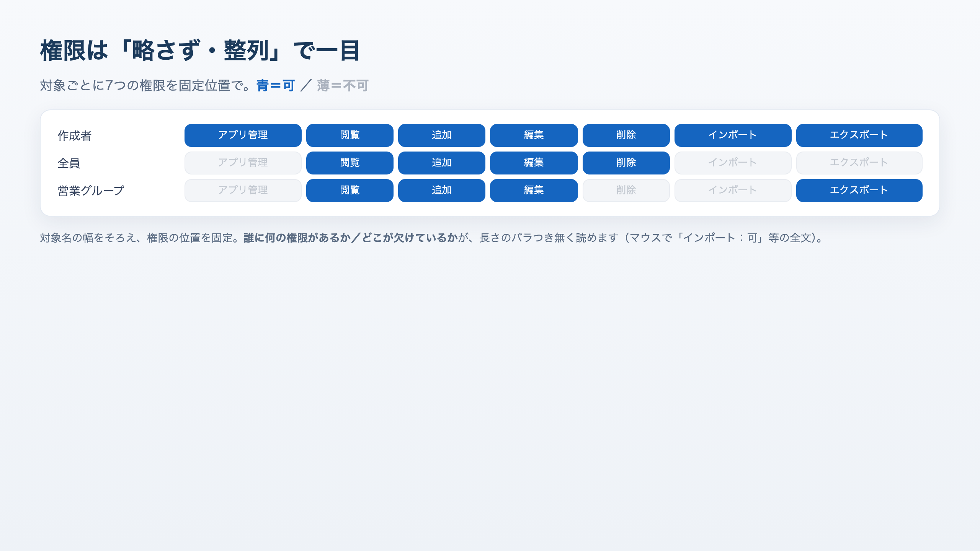Click the 営業グループ row label
This screenshot has width=980, height=551.
(91, 191)
